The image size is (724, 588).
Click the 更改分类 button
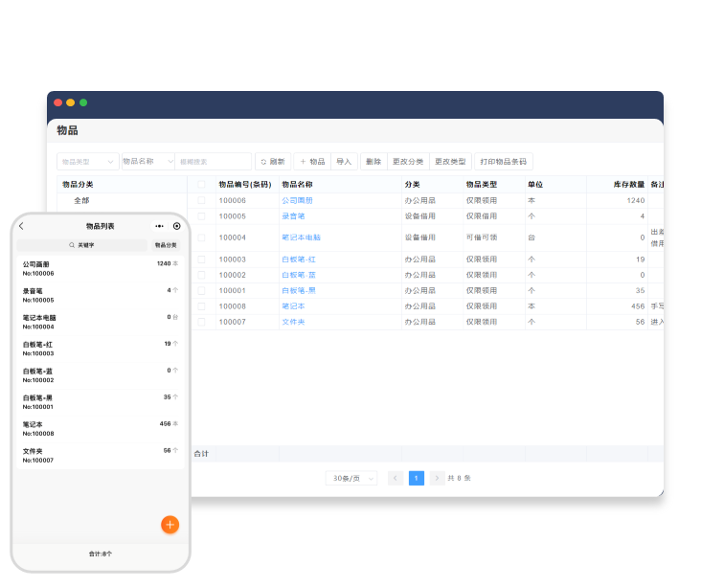coord(408,161)
